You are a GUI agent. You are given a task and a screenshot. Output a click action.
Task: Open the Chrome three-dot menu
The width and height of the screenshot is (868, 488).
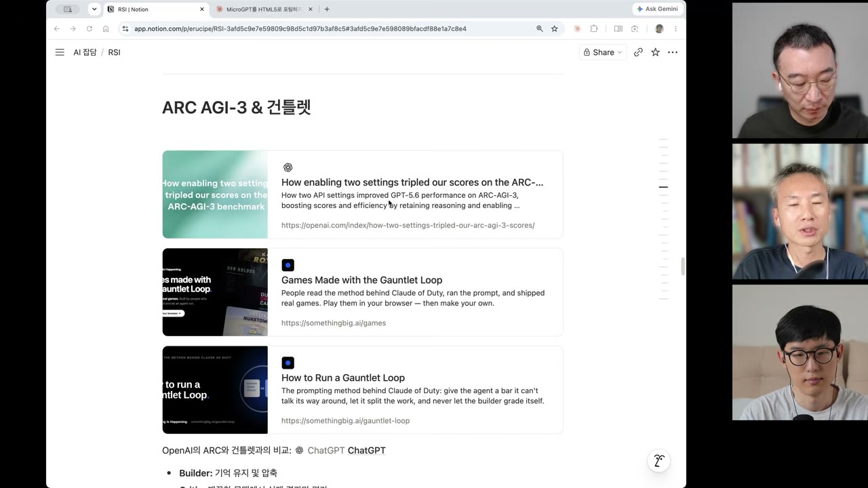tap(675, 28)
